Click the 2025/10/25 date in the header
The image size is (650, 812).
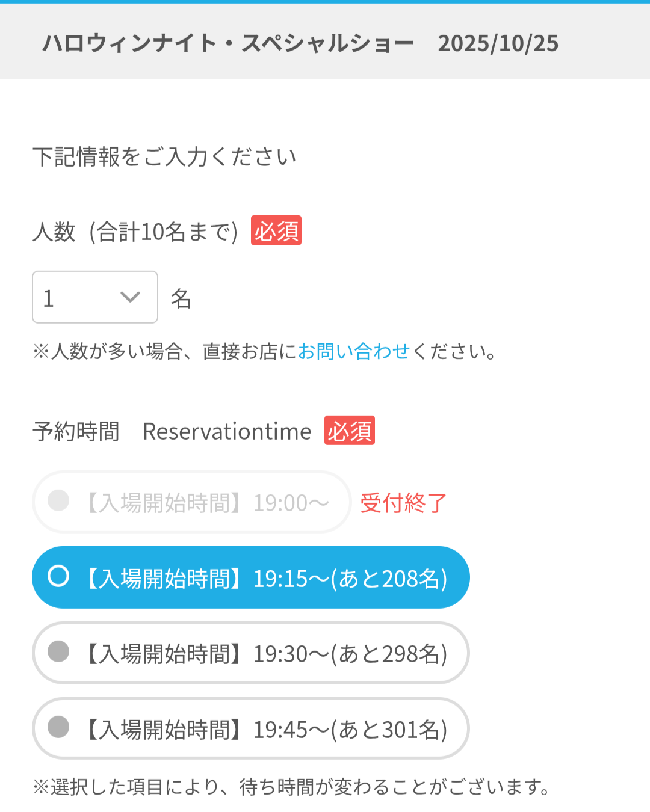click(x=498, y=43)
